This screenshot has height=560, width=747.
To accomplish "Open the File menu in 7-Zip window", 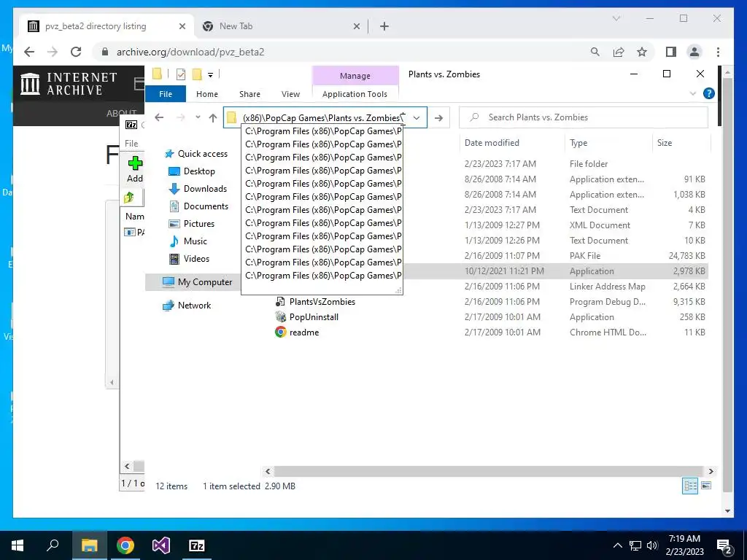I will click(x=131, y=144).
